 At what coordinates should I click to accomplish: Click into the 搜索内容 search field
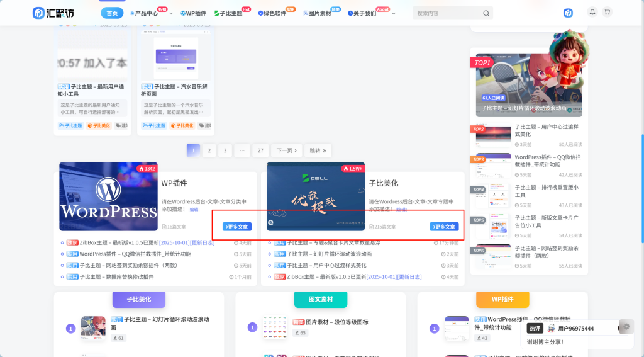[x=447, y=13]
